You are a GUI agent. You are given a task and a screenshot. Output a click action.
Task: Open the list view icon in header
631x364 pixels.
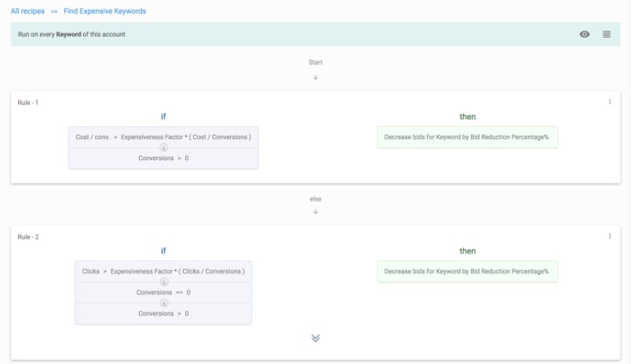coord(607,35)
